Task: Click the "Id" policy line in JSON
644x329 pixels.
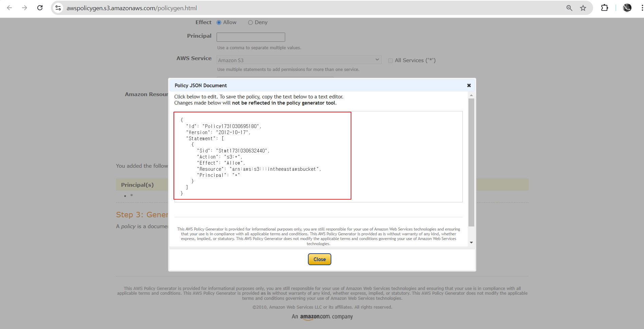Action: 223,126
